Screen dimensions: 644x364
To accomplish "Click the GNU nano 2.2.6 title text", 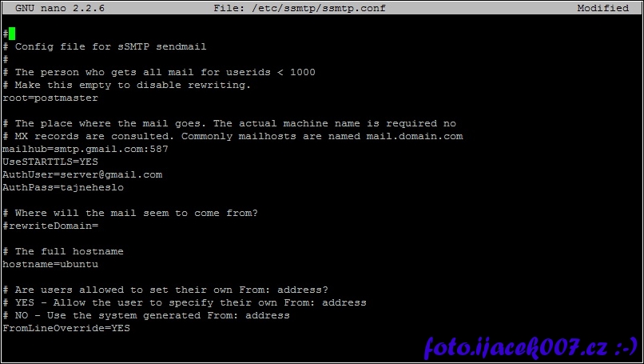I will coord(60,8).
